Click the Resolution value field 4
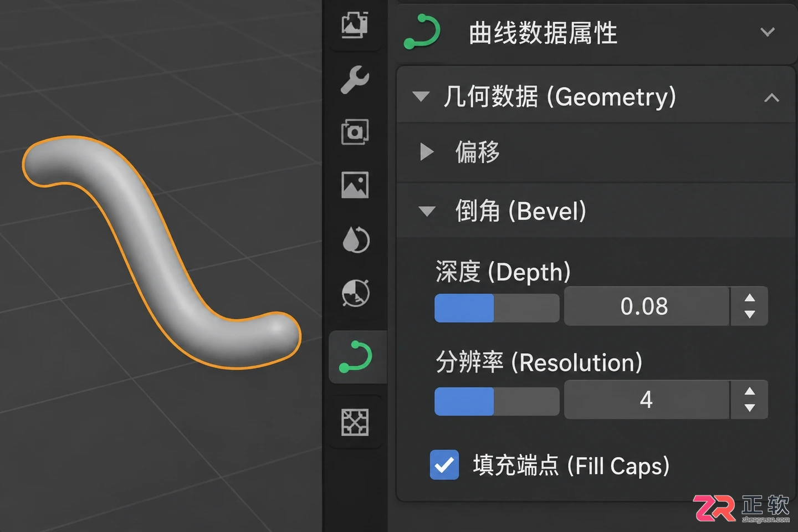This screenshot has width=798, height=532. click(646, 400)
